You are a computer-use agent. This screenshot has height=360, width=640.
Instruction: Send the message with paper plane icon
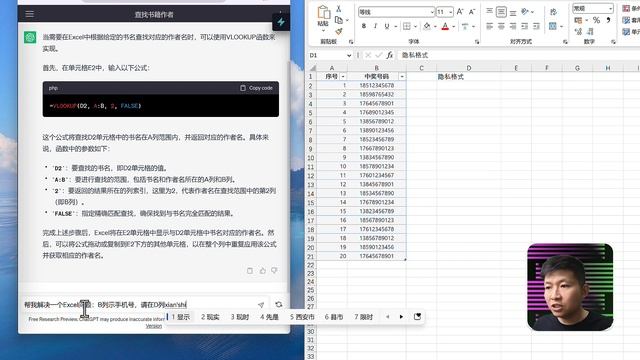click(261, 304)
